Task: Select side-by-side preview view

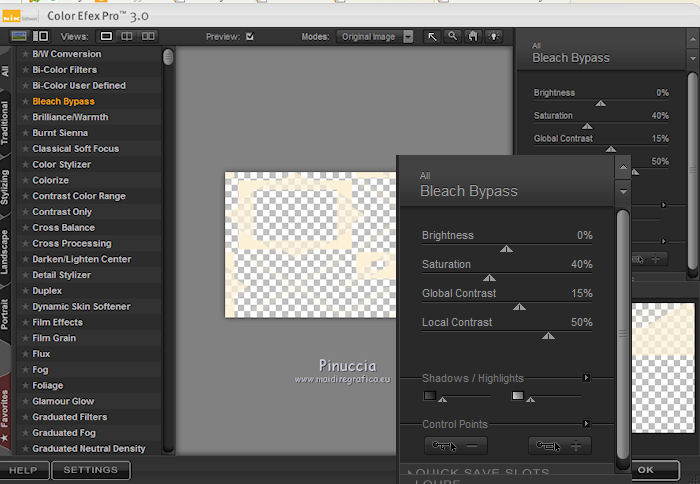Action: 148,37
